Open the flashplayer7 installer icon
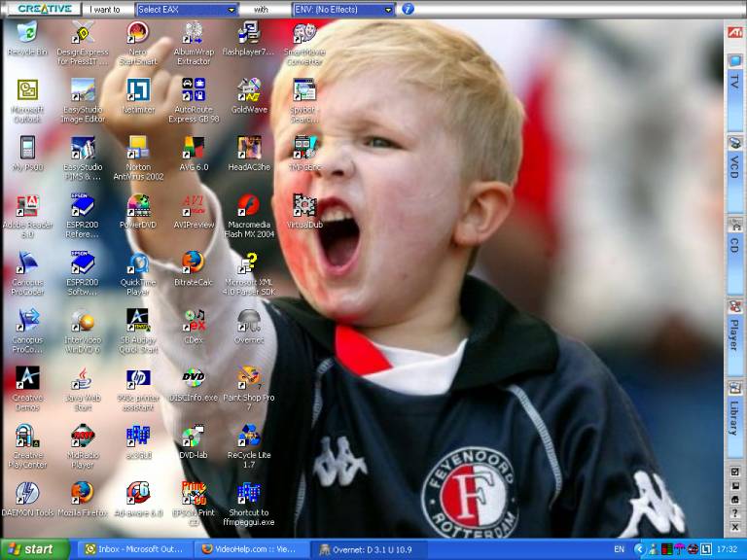 point(249,32)
